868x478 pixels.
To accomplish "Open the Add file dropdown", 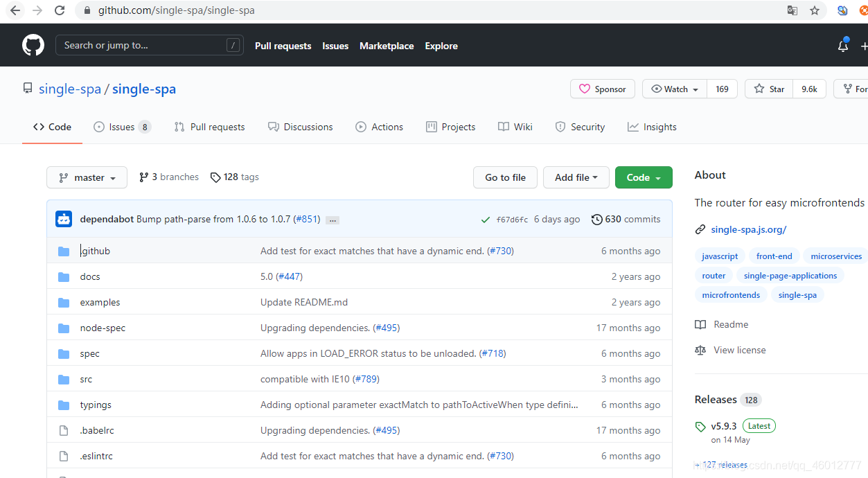I will click(576, 177).
